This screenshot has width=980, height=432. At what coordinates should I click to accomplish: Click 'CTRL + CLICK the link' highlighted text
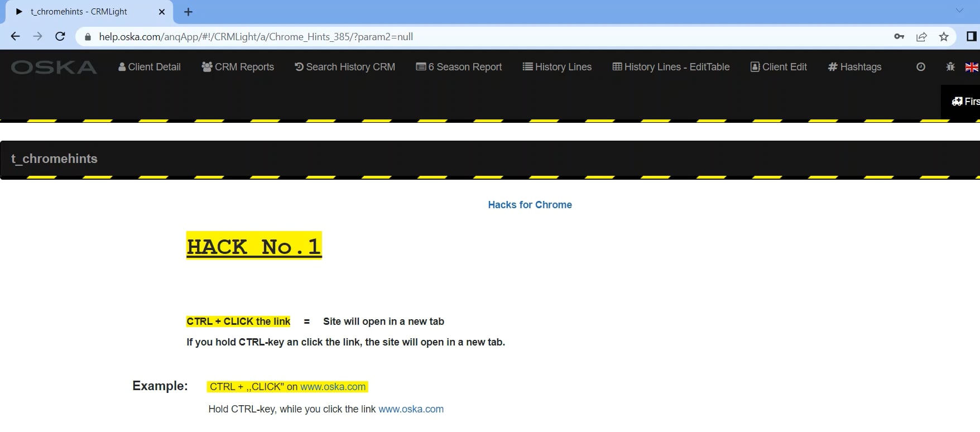(238, 321)
